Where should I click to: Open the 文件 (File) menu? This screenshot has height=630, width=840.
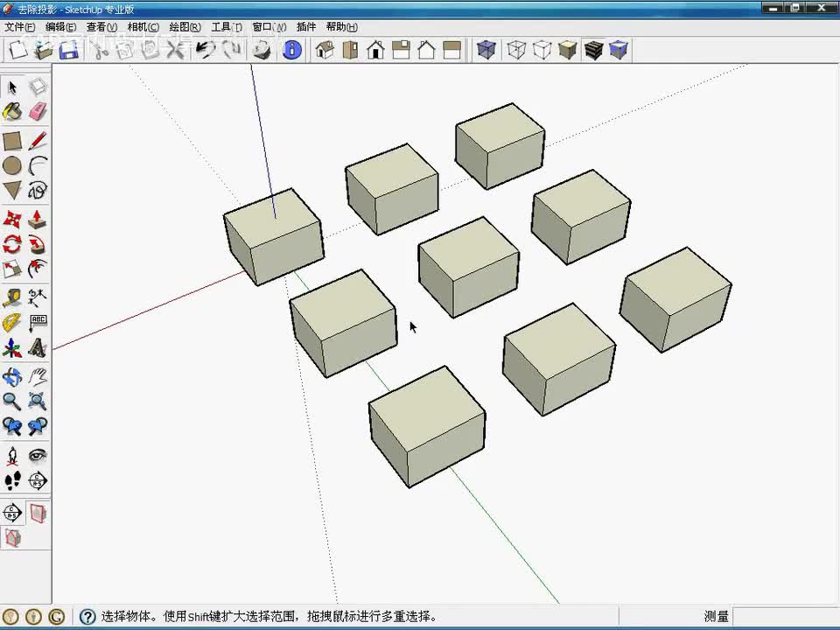click(x=19, y=27)
